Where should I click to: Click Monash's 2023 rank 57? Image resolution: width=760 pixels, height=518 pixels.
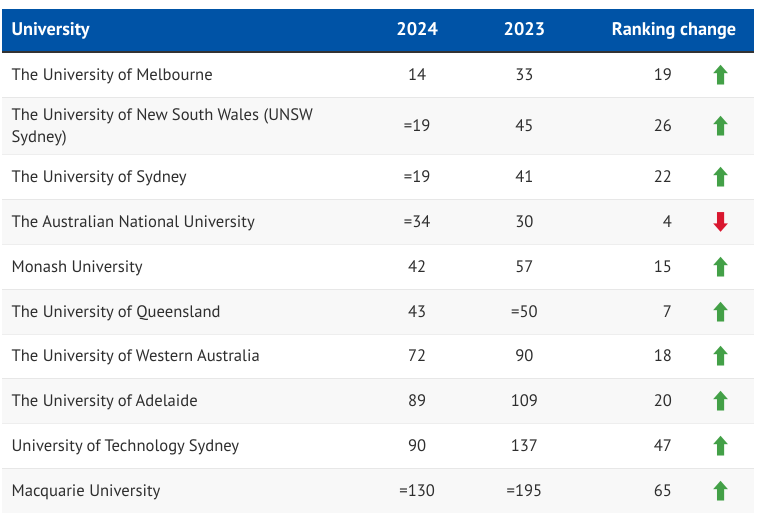tap(524, 267)
